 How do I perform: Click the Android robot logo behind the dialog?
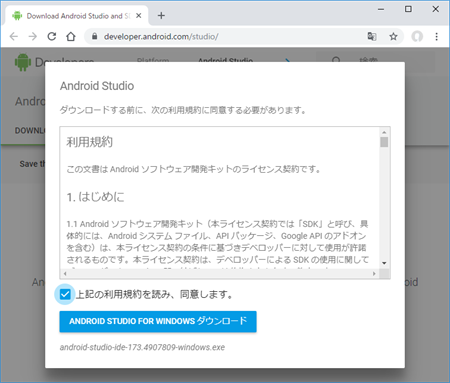coord(23,62)
